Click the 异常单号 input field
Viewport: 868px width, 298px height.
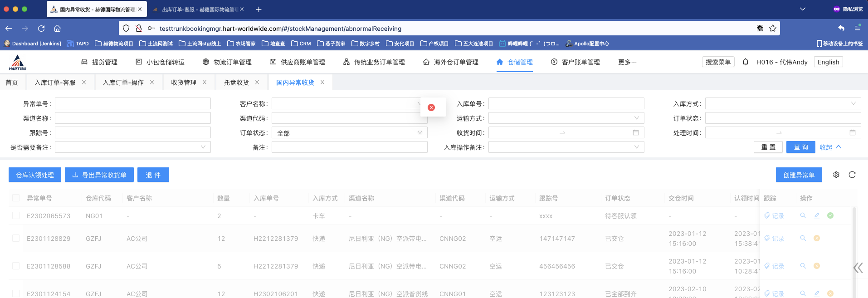132,104
